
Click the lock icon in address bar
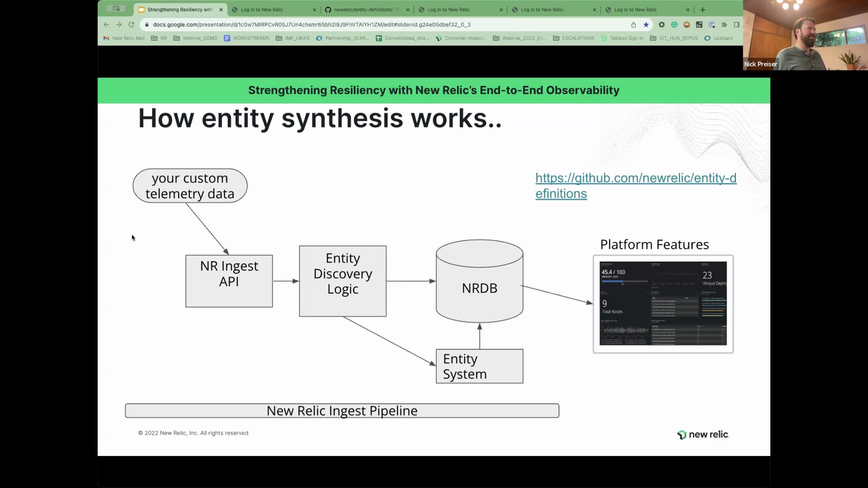point(146,24)
